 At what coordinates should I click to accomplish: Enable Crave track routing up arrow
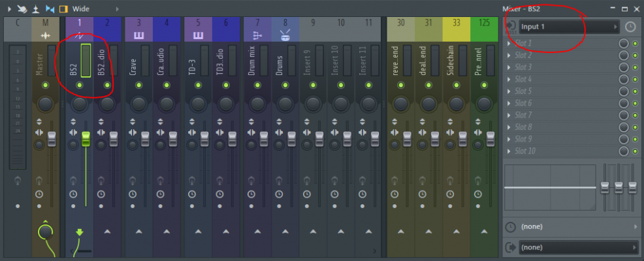pyautogui.click(x=139, y=232)
